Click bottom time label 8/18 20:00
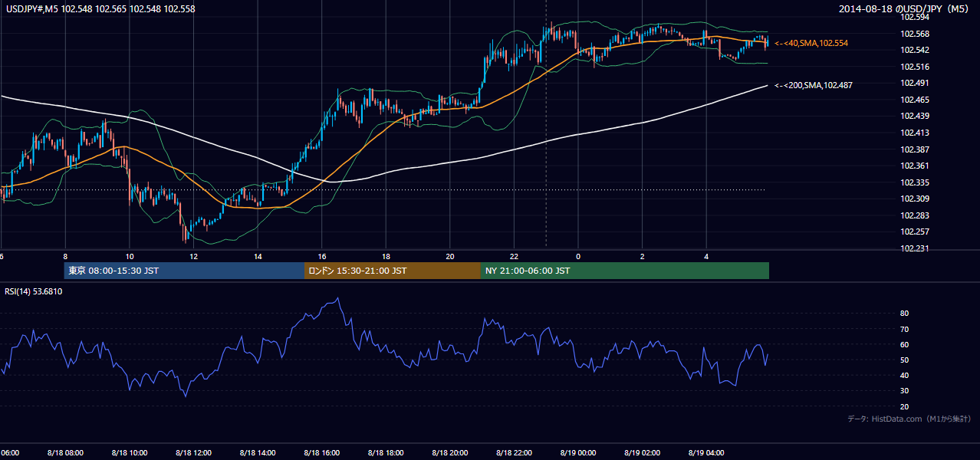 pos(449,452)
